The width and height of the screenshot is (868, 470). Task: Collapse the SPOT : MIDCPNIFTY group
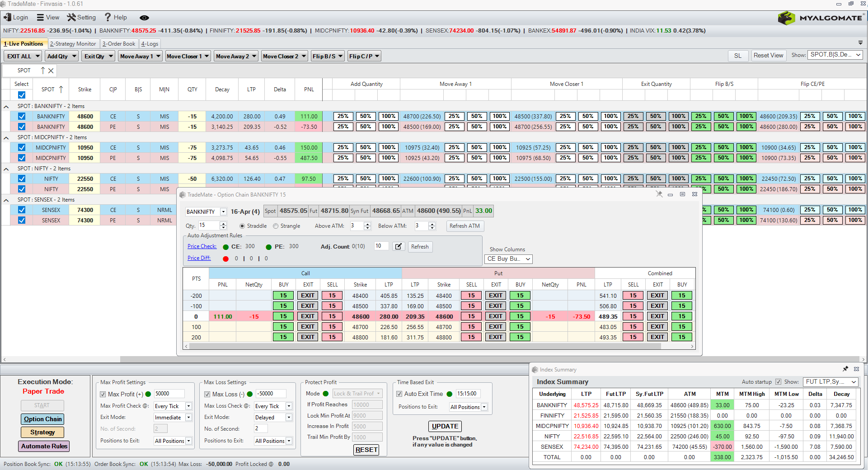(x=6, y=138)
